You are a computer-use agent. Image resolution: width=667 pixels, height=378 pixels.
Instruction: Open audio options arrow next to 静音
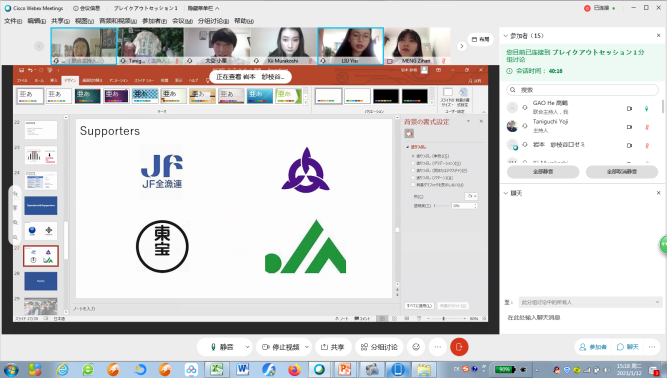[247, 347]
